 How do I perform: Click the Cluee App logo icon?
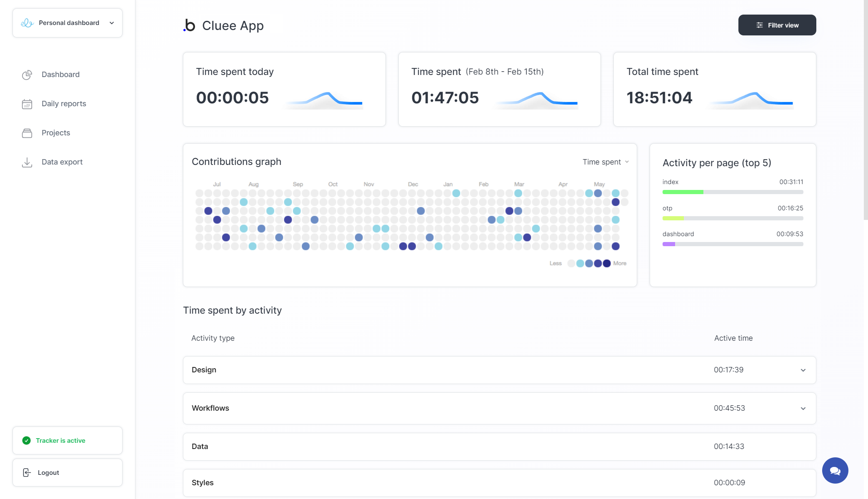pos(189,25)
